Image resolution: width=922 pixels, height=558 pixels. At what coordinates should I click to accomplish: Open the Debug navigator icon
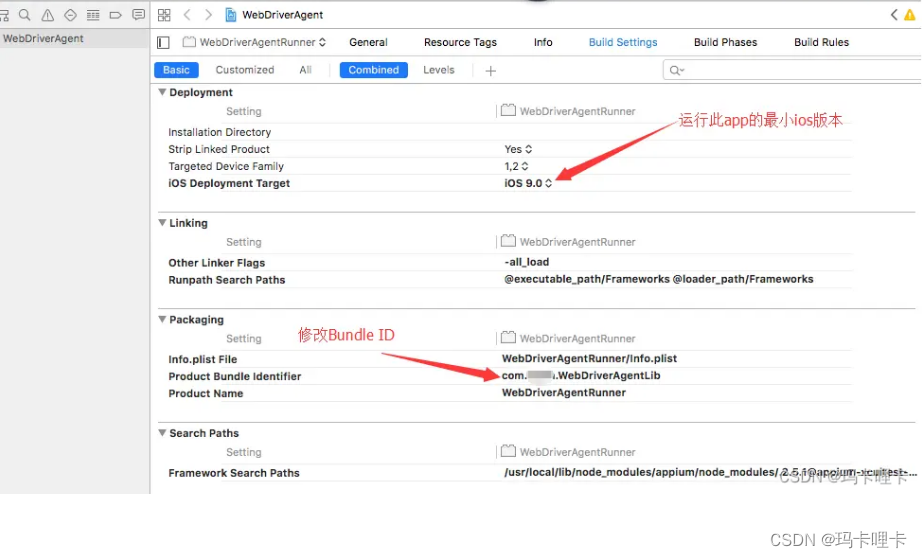(x=93, y=15)
